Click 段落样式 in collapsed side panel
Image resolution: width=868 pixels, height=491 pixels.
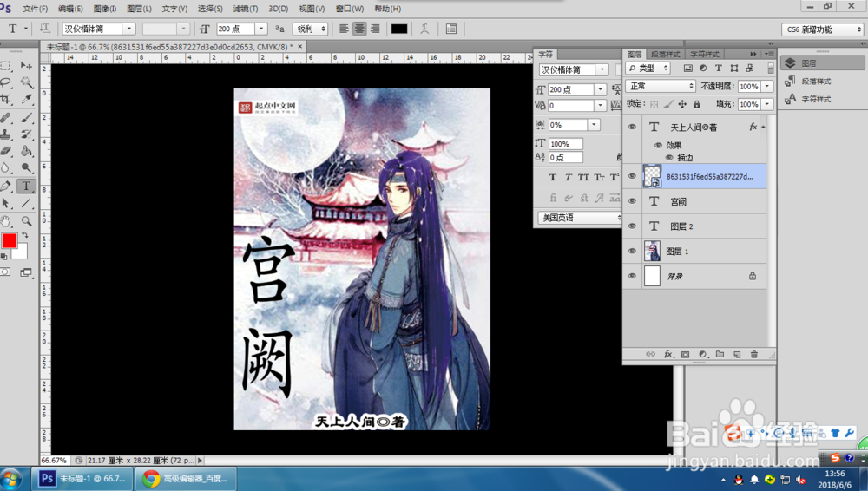(x=816, y=82)
